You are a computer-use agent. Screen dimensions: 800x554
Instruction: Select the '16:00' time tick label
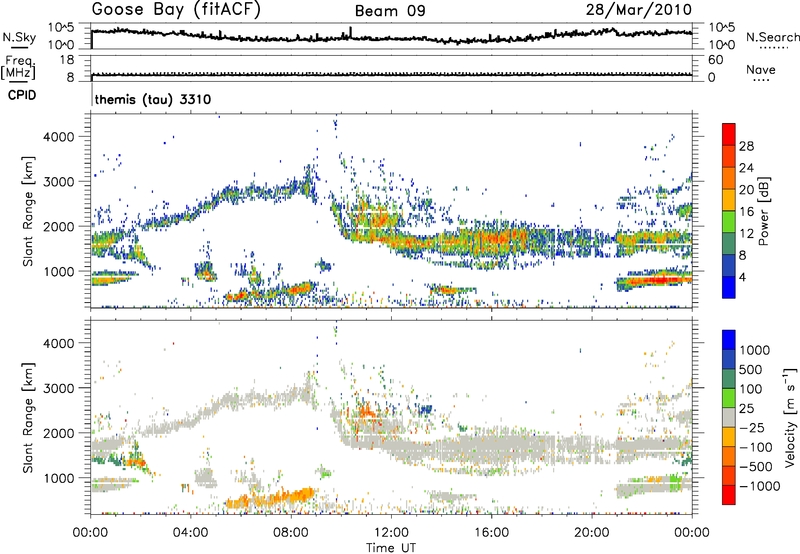tap(491, 533)
